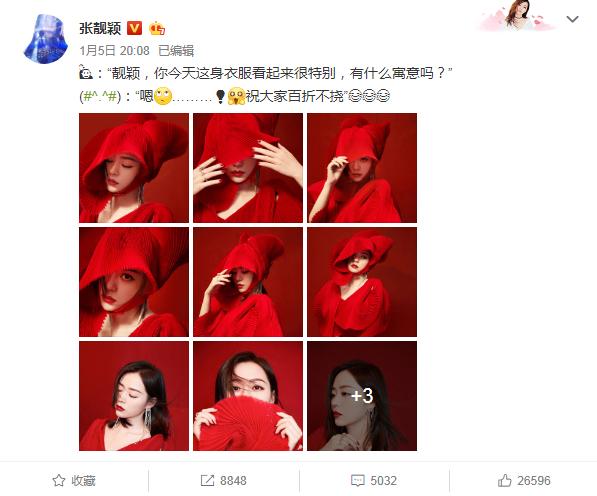The height and width of the screenshot is (496, 597).
Task: Expand post options chevron at top right
Action: 572,19
